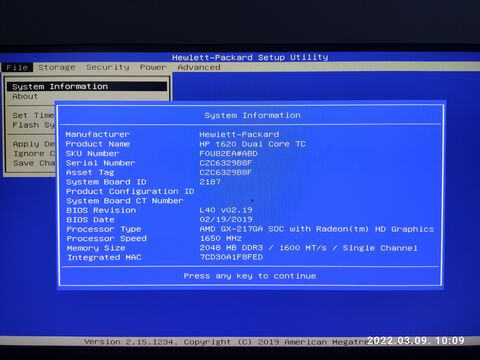
Task: Click the Version 2.15.1234 copyright footer
Action: 227,342
